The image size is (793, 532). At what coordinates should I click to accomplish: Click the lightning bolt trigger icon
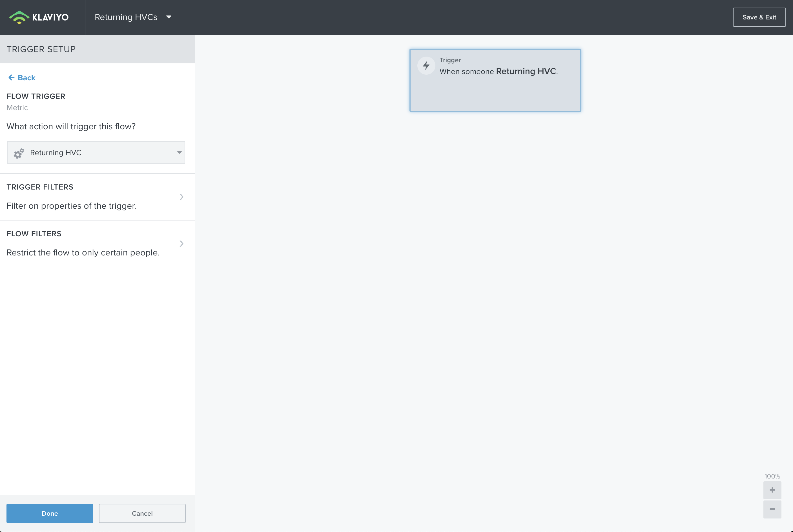426,66
